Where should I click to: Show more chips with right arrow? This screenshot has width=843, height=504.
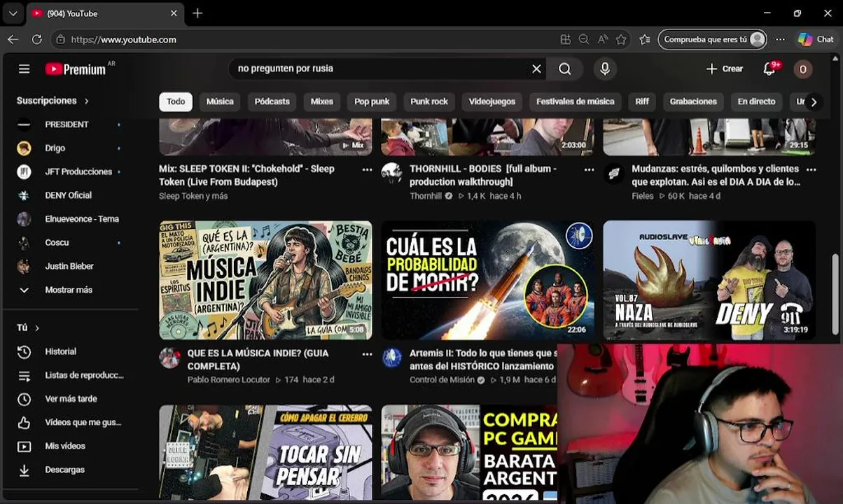(814, 102)
